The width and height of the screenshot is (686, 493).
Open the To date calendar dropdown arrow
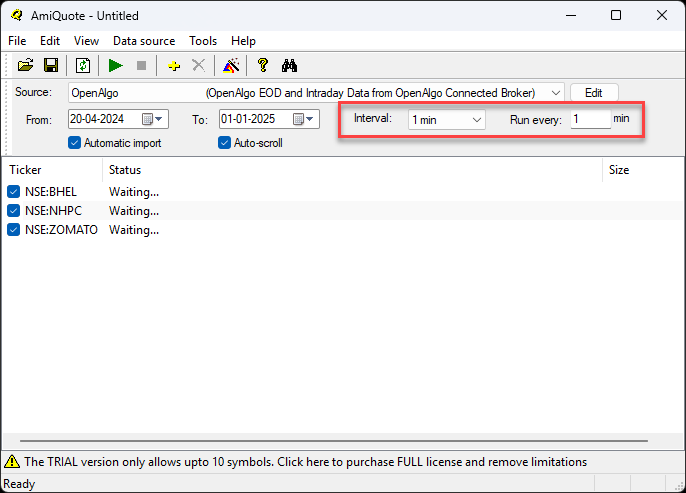(x=310, y=119)
